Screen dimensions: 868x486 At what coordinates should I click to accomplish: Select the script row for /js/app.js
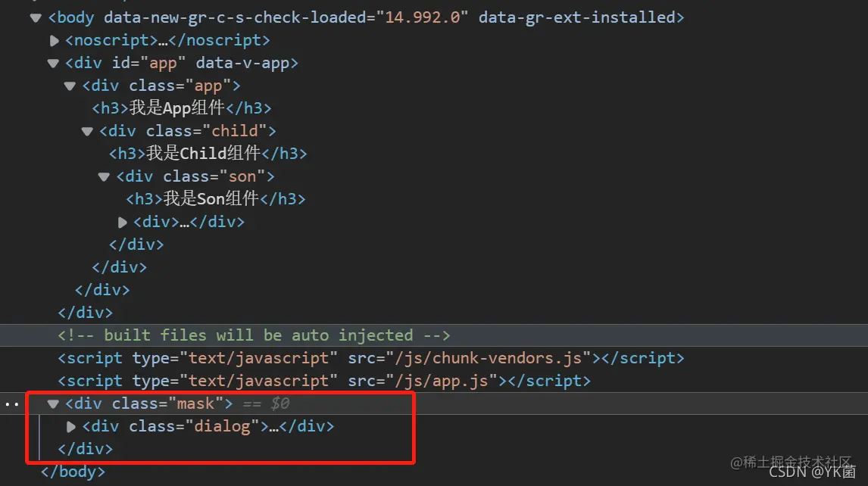pyautogui.click(x=324, y=381)
